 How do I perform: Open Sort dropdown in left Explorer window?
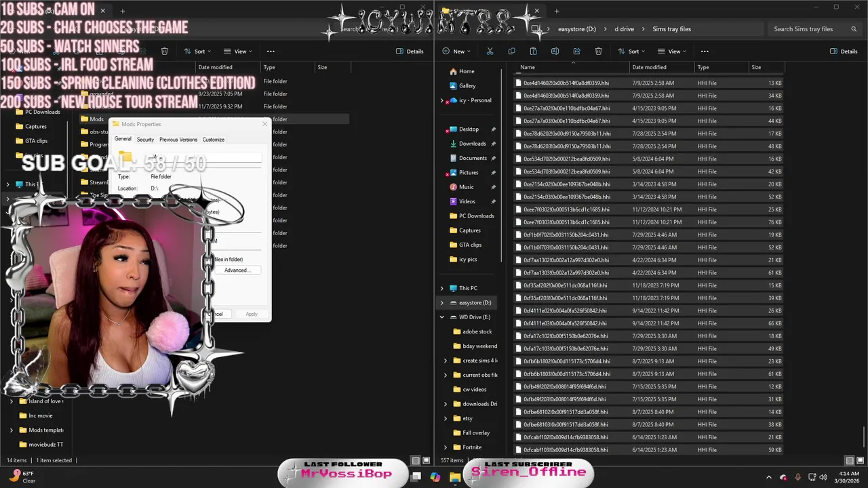tap(197, 52)
